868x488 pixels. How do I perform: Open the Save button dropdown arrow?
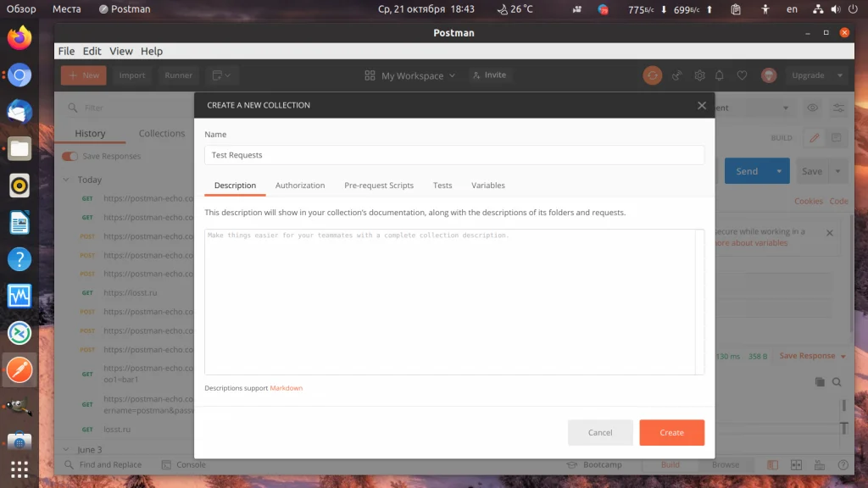click(837, 171)
